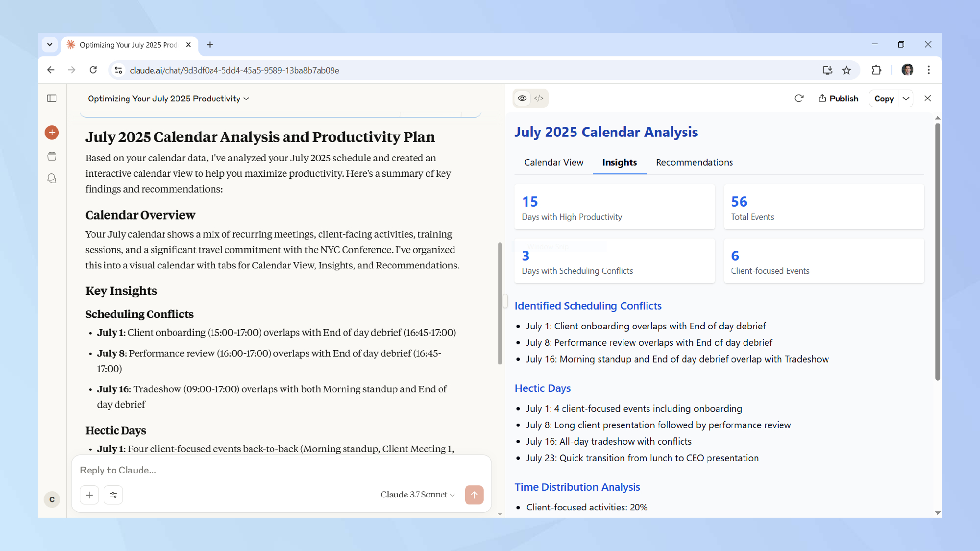The image size is (980, 551).
Task: Copy the artifact content
Action: (x=883, y=98)
